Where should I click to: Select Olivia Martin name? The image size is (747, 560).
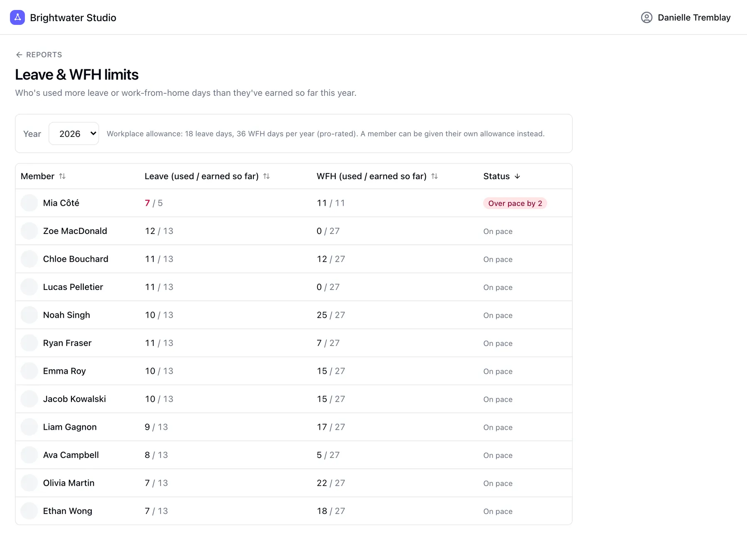click(69, 483)
